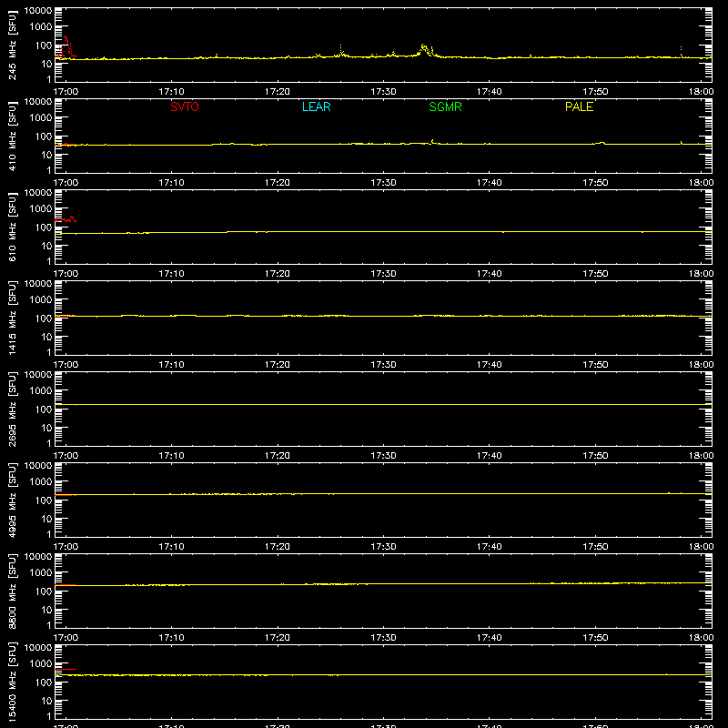Image resolution: width=728 pixels, height=728 pixels.
Task: Click the cyan LEAR station label
Action: pos(316,106)
